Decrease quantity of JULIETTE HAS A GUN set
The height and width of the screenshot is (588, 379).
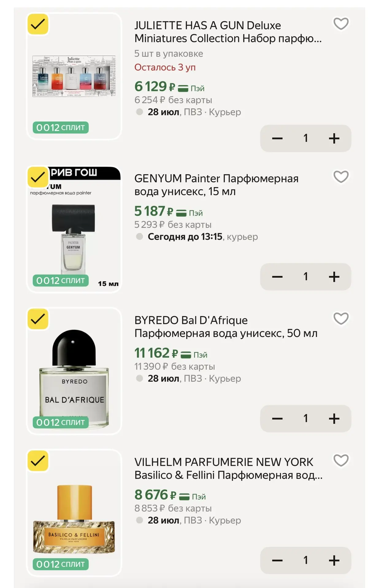[x=277, y=138]
